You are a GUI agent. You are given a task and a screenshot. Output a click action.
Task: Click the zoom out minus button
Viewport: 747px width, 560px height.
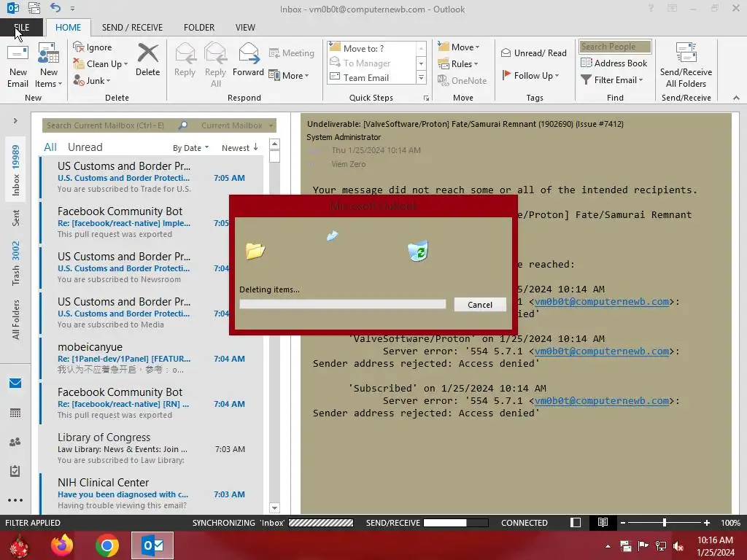pos(622,522)
